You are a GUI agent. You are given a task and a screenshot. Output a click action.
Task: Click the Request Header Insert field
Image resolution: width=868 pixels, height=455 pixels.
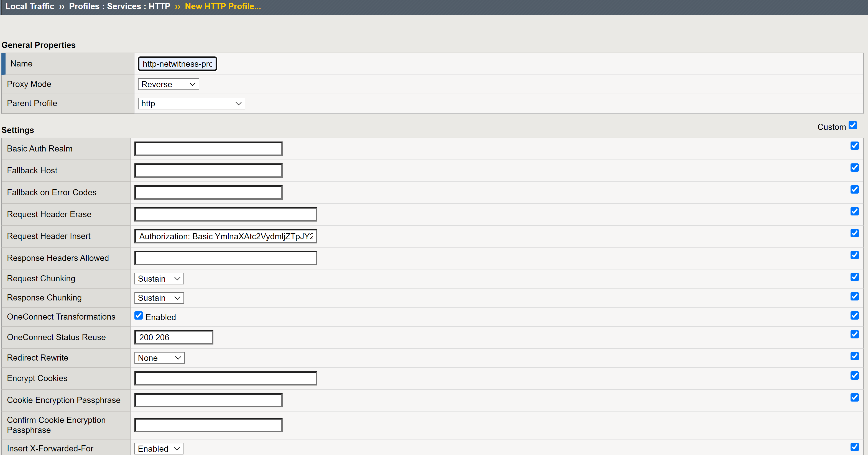[x=225, y=236]
